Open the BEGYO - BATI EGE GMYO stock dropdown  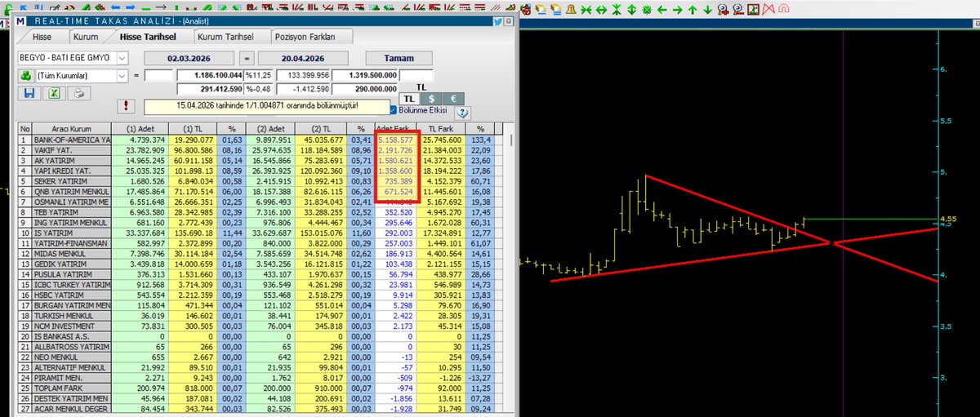(x=122, y=59)
